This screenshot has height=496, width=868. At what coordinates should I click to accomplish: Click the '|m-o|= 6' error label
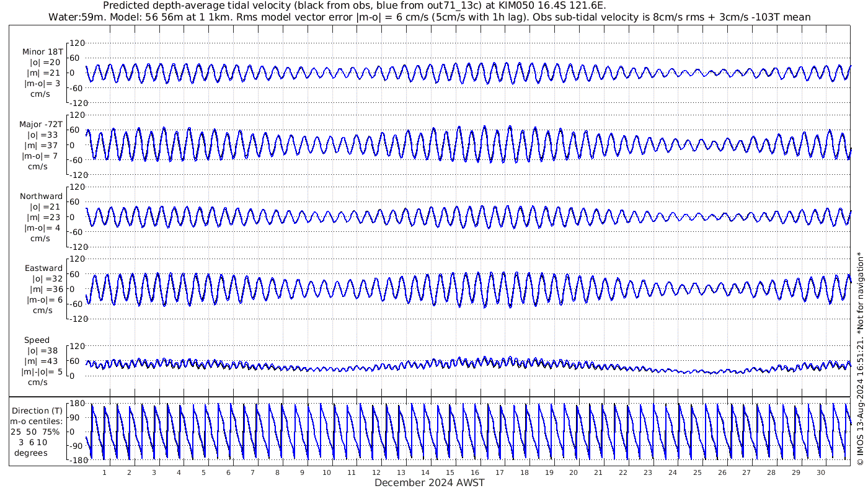pyautogui.click(x=45, y=300)
